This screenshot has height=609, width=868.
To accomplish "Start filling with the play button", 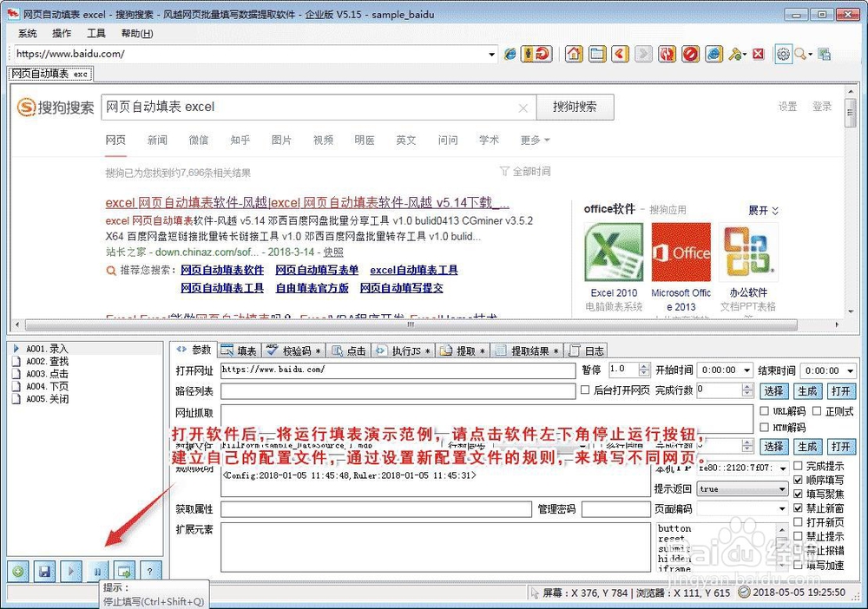I will tap(71, 570).
